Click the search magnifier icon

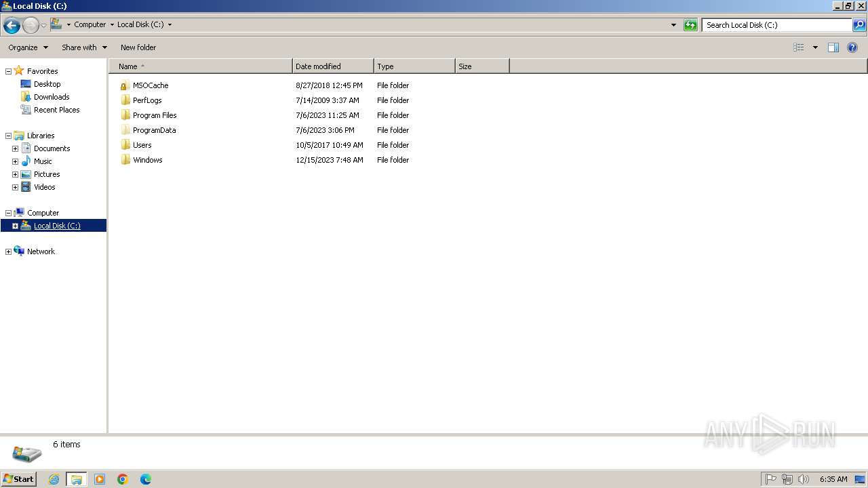click(x=859, y=25)
